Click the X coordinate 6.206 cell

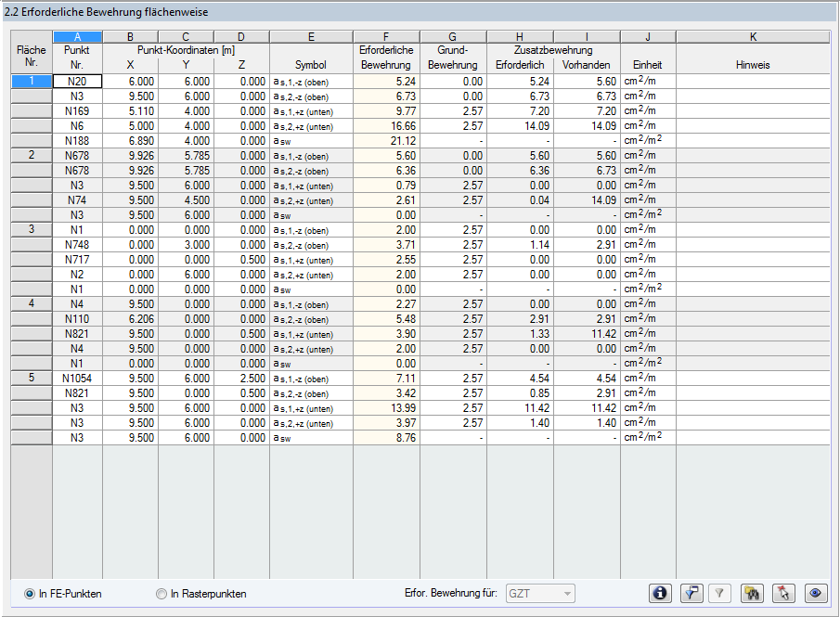click(130, 319)
